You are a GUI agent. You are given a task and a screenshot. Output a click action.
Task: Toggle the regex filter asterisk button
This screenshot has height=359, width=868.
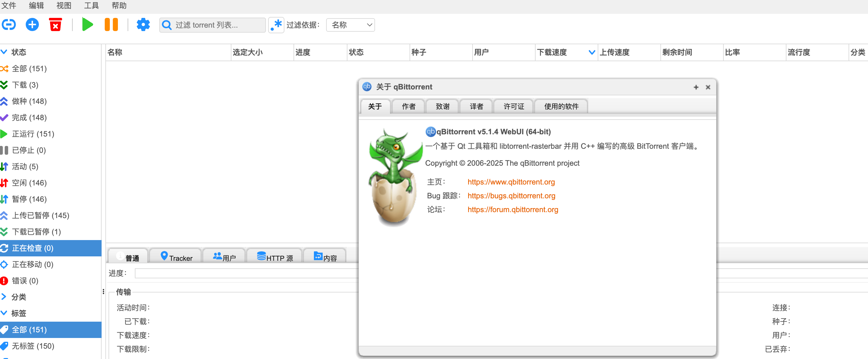click(x=276, y=25)
